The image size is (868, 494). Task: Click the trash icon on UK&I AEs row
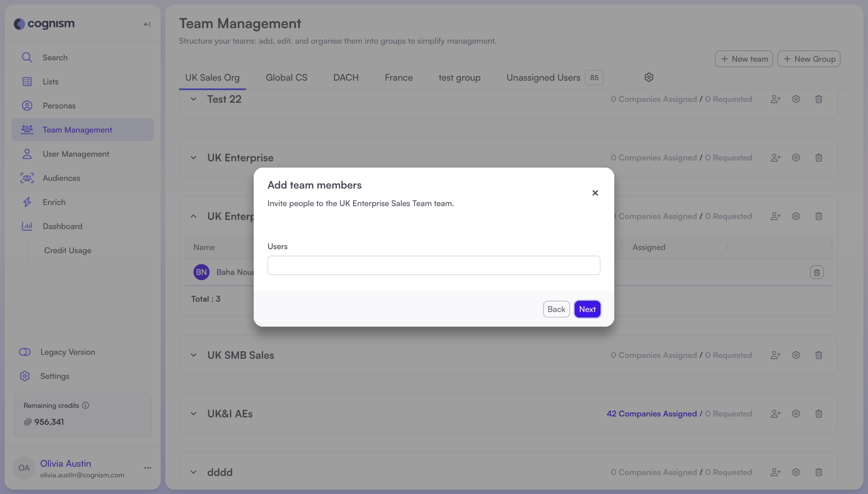818,414
